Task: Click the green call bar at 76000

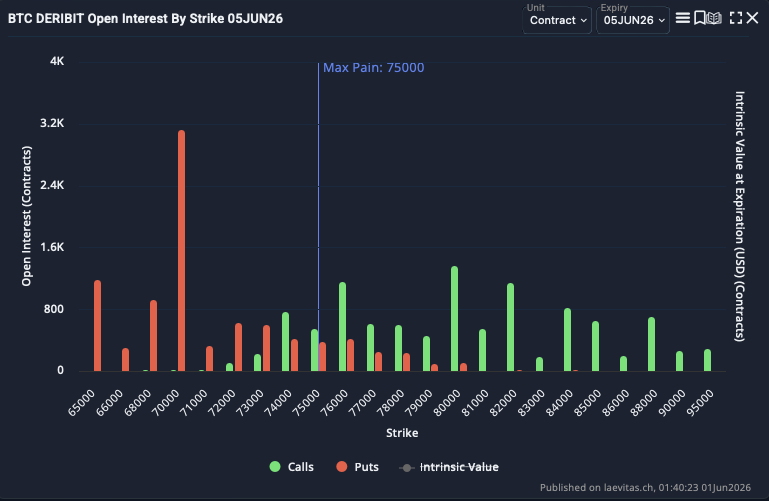Action: coord(342,326)
